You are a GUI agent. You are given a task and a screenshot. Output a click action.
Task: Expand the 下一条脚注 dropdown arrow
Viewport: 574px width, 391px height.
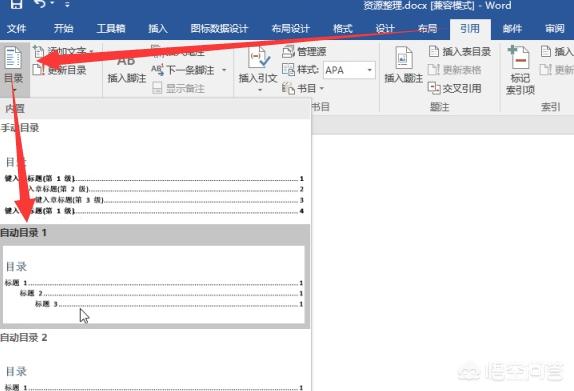[x=224, y=70]
